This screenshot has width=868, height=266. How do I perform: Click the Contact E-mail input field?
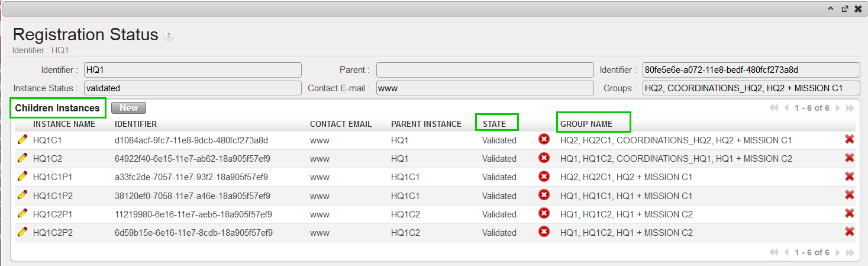pyautogui.click(x=485, y=88)
